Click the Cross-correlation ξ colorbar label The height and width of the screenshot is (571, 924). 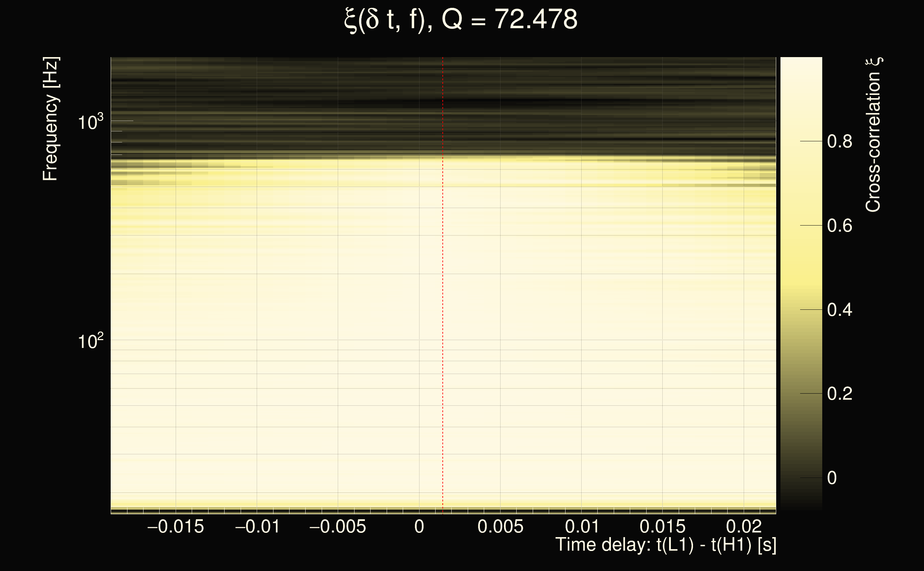873,135
